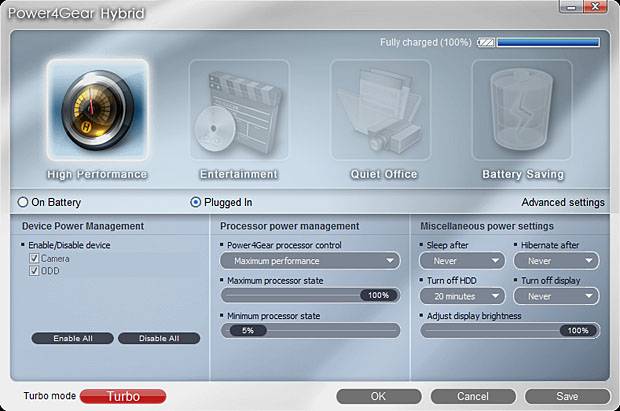Image resolution: width=620 pixels, height=411 pixels.
Task: Click the Disable All button
Action: click(159, 338)
